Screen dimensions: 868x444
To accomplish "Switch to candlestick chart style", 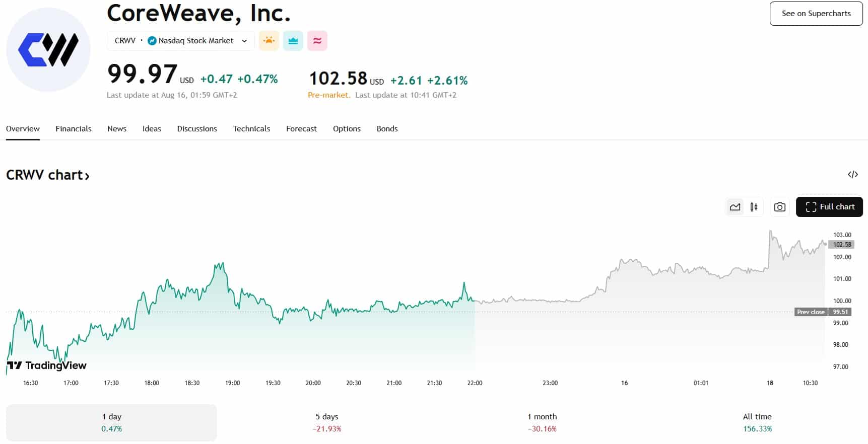I will [x=754, y=207].
